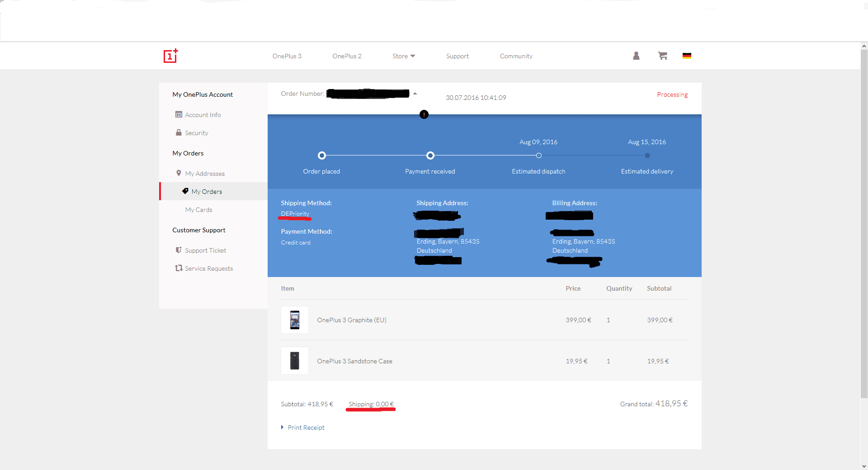Click the OnePlus logo icon

pos(170,56)
